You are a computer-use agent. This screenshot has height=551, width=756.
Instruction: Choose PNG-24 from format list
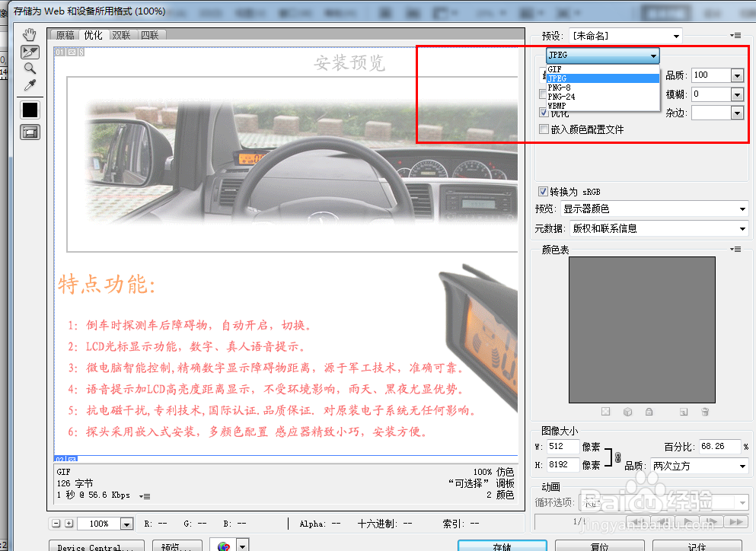pyautogui.click(x=603, y=97)
